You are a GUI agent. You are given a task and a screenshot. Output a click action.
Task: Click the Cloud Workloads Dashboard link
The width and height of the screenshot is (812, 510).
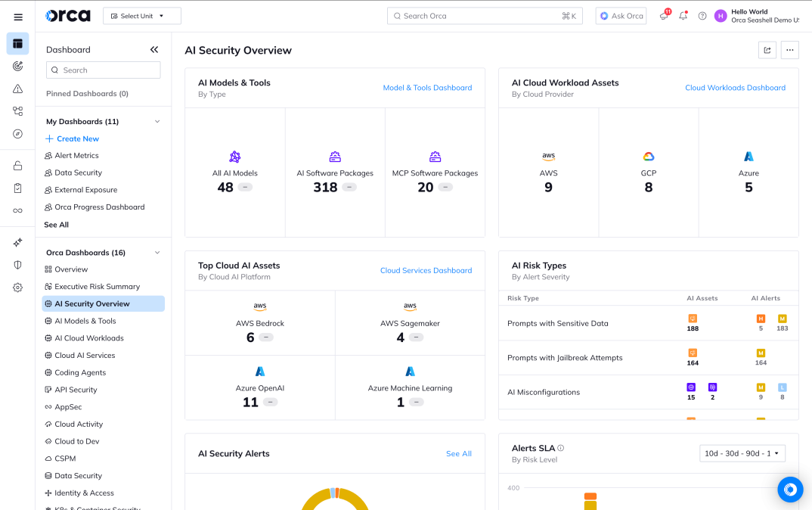click(735, 88)
